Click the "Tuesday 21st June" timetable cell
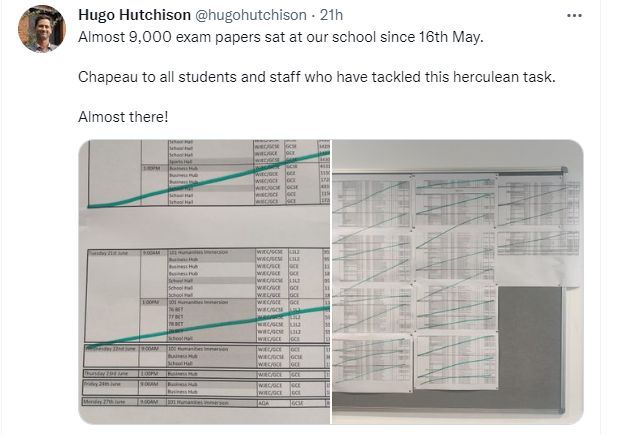 [x=112, y=253]
